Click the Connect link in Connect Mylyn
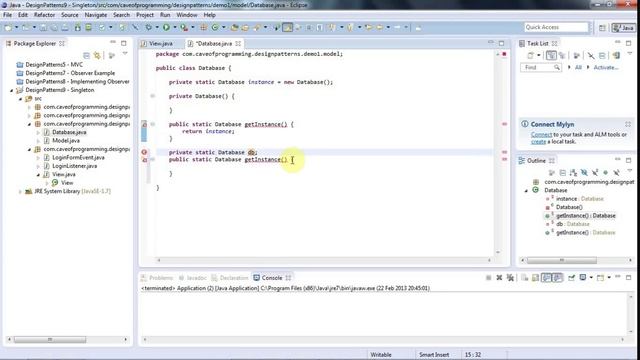Screen dimensions: 640x360 pyautogui.click(x=541, y=134)
